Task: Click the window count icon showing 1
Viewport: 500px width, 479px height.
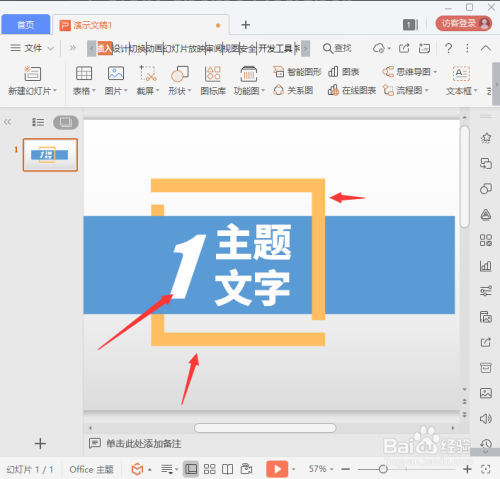Action: pyautogui.click(x=410, y=24)
